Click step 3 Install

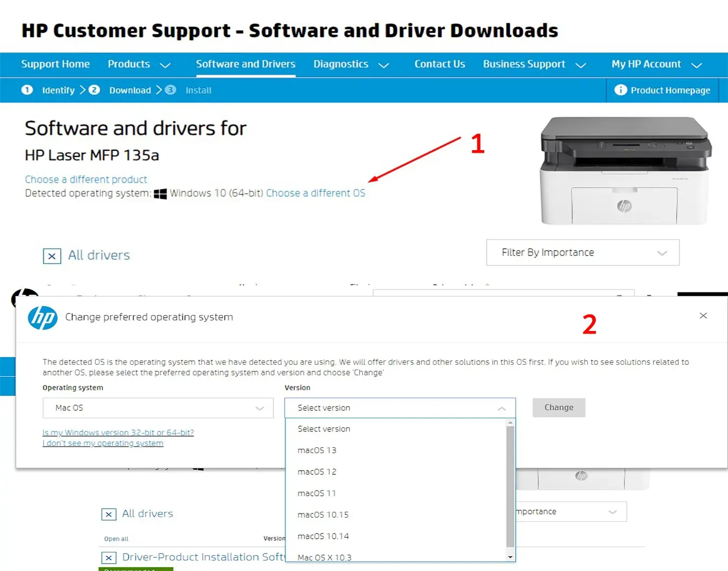tap(188, 90)
